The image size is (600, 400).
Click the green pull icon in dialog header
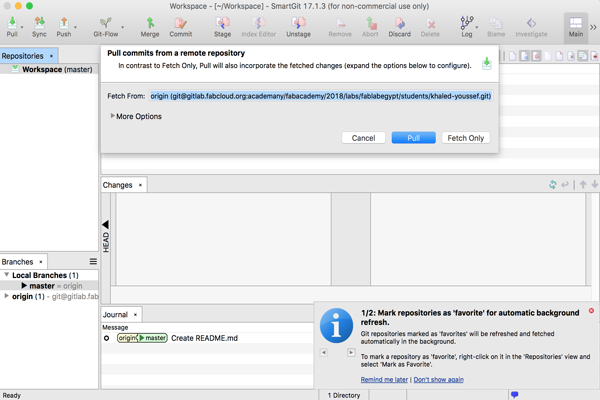[x=486, y=63]
